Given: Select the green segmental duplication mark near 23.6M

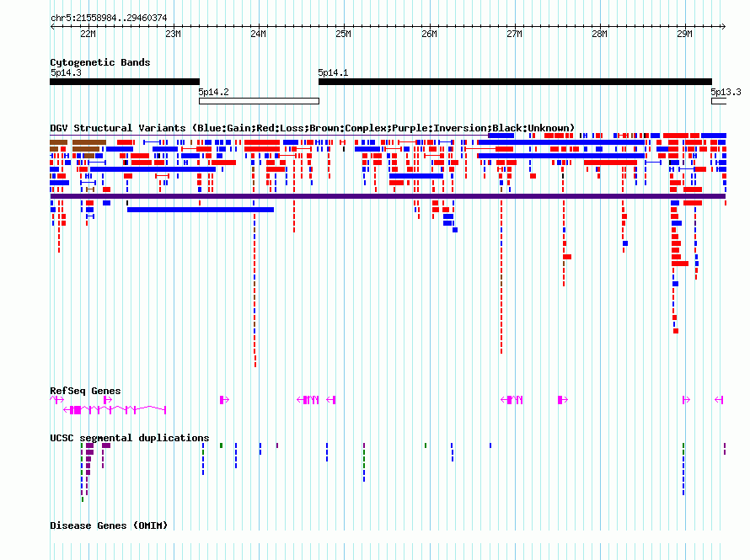Looking at the screenshot, I should 221,445.
